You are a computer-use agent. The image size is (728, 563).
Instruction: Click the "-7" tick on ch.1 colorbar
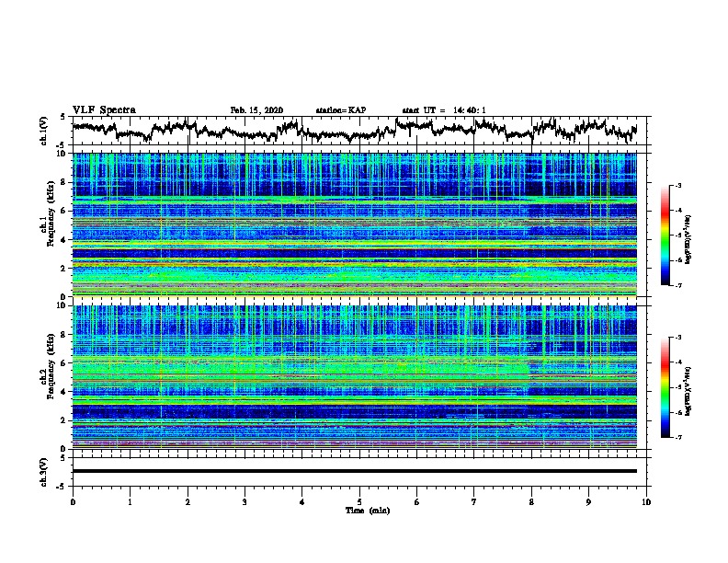pos(677,285)
